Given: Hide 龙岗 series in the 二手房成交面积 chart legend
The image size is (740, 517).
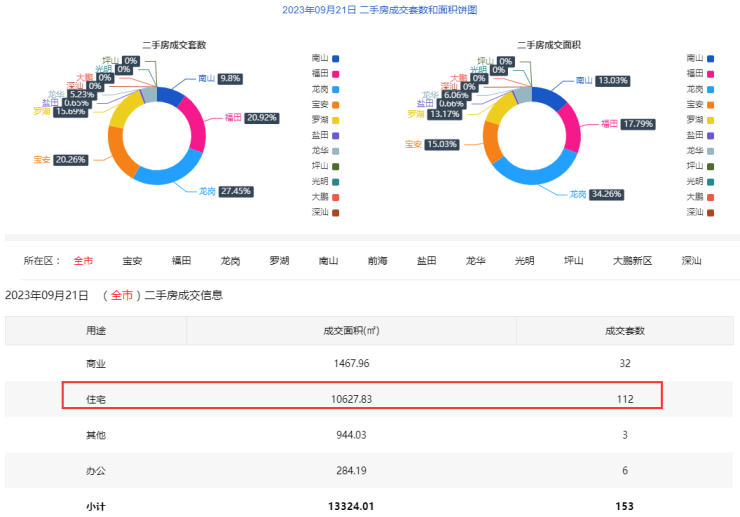Looking at the screenshot, I should point(701,89).
